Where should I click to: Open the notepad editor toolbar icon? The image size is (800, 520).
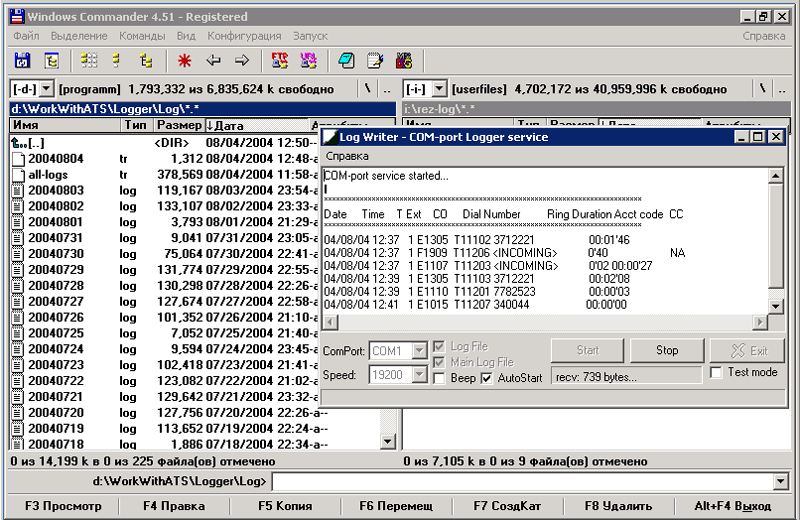[375, 61]
